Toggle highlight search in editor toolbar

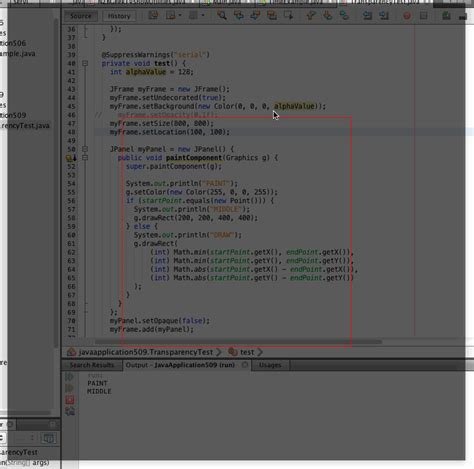tap(272, 15)
